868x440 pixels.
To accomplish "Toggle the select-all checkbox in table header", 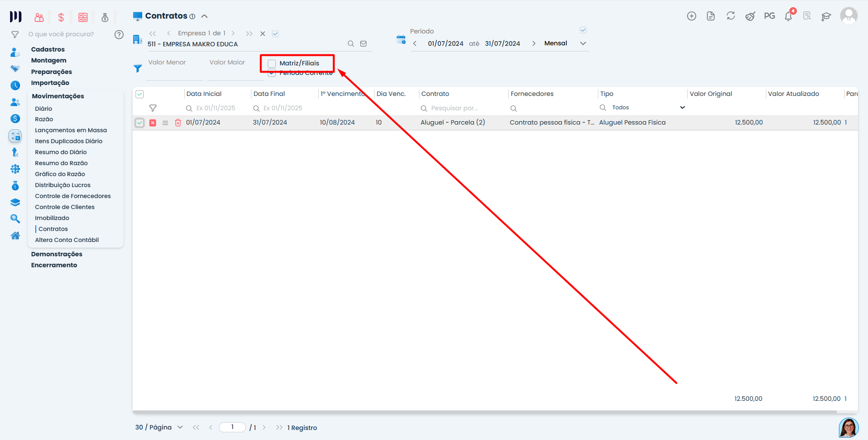I will click(140, 94).
